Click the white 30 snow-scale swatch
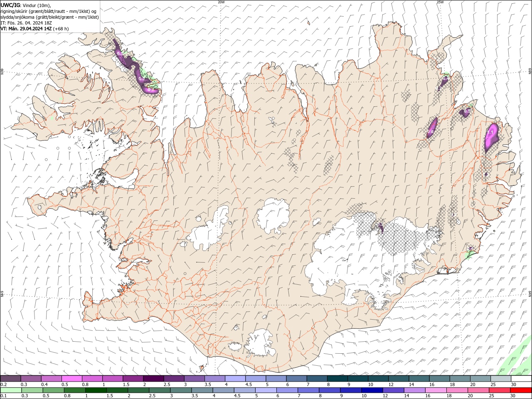This screenshot has width=532, height=399. tap(521, 379)
